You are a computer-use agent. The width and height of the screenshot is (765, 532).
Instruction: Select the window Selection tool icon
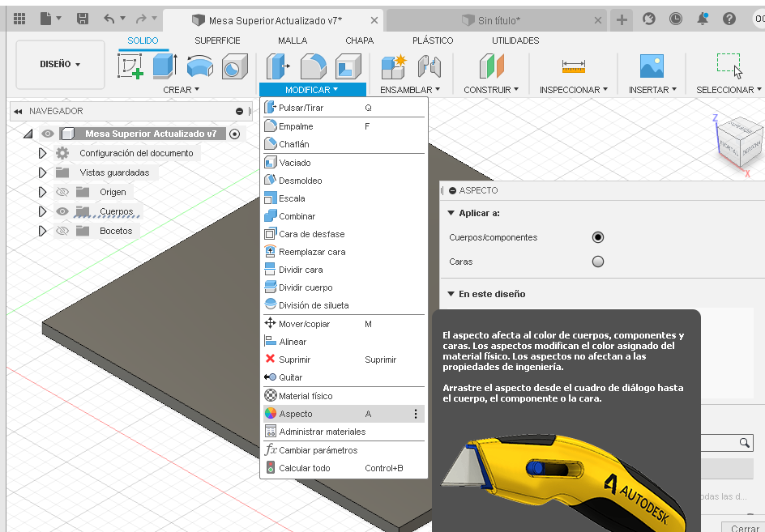pyautogui.click(x=729, y=66)
